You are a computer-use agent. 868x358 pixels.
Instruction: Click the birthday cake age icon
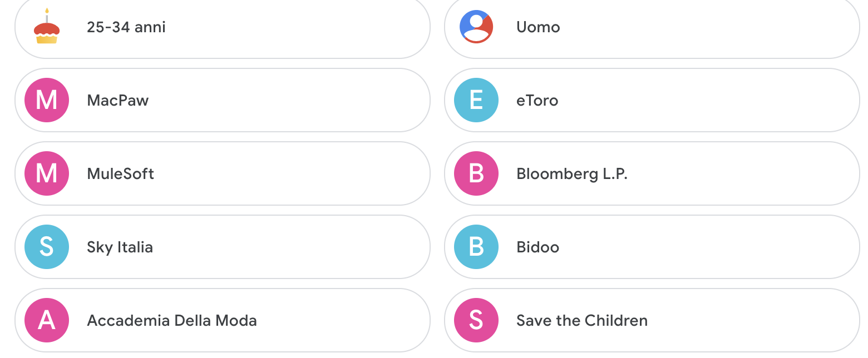(47, 27)
